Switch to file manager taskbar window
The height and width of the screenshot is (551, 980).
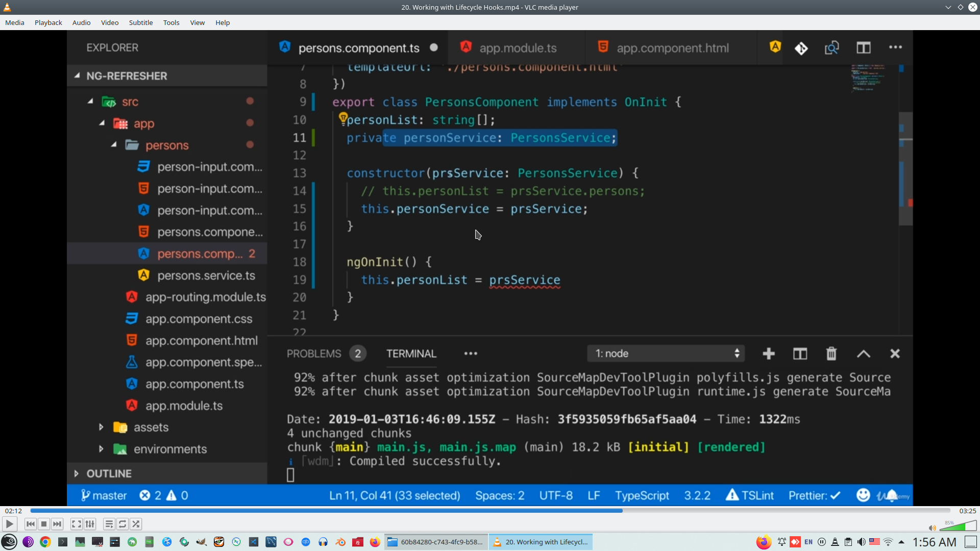(436, 542)
